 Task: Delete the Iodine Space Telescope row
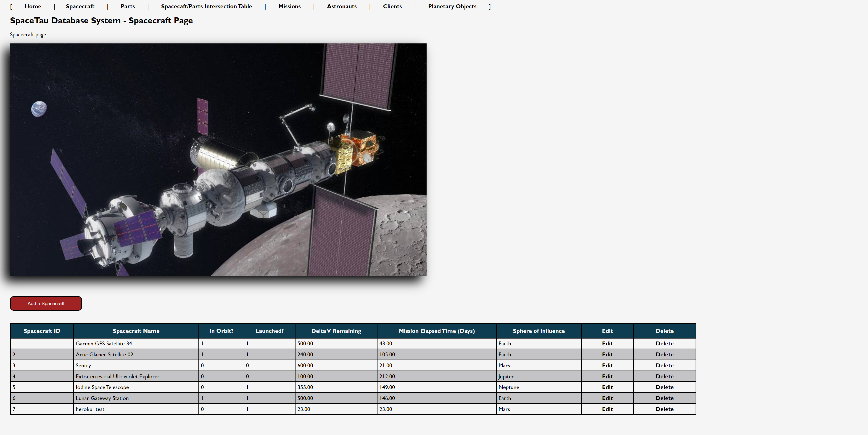[665, 387]
